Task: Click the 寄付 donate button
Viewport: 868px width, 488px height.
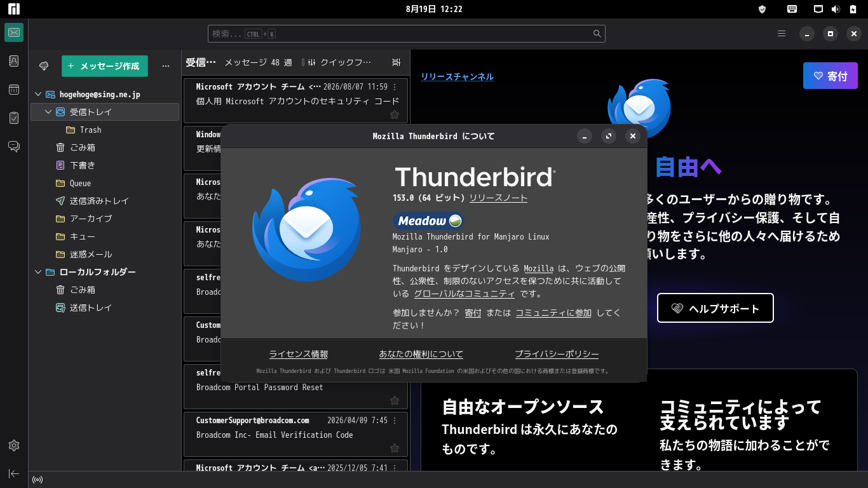Action: [831, 76]
